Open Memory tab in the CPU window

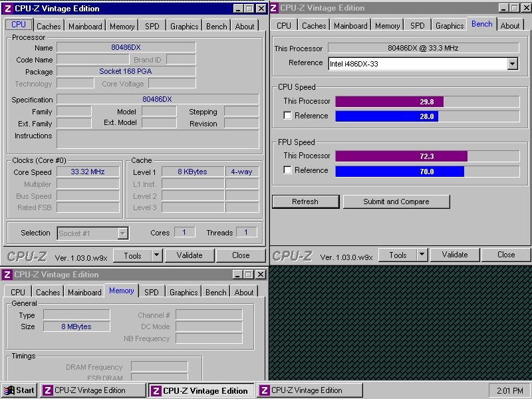pos(122,26)
